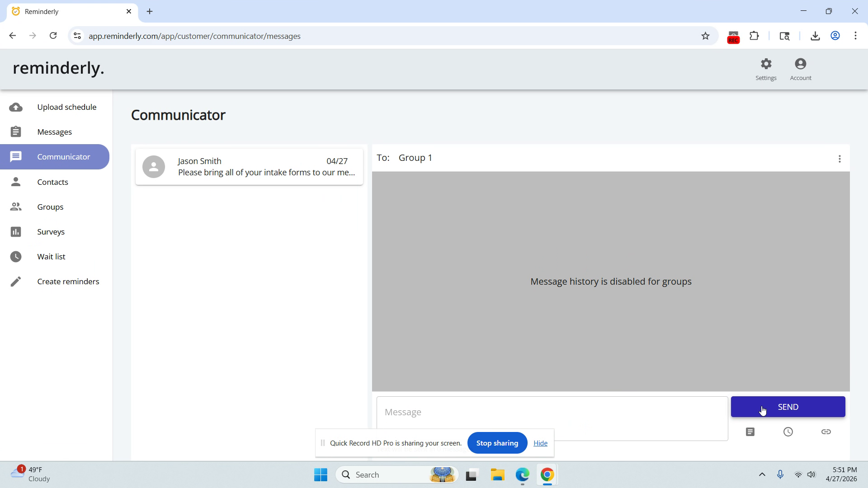This screenshot has width=868, height=488.
Task: Open the Chrome profile icon
Action: [835, 36]
